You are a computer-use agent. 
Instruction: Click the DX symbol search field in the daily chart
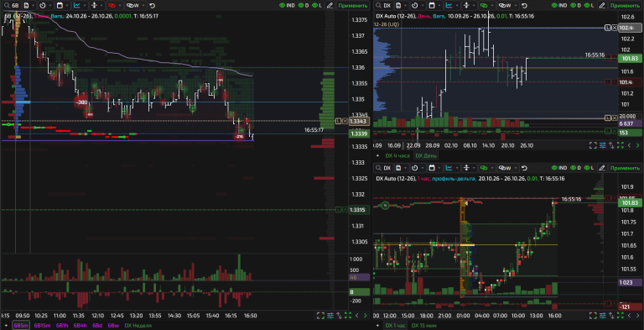tap(383, 5)
